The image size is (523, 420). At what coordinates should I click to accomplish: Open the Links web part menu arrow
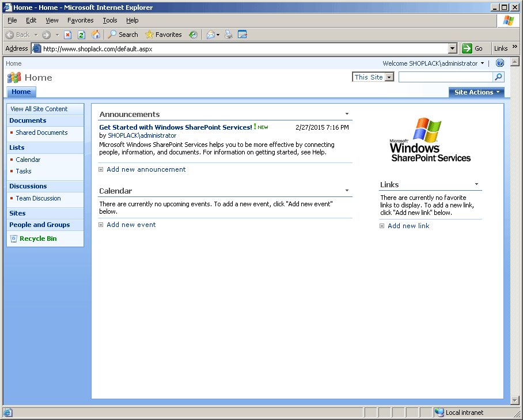tap(477, 184)
